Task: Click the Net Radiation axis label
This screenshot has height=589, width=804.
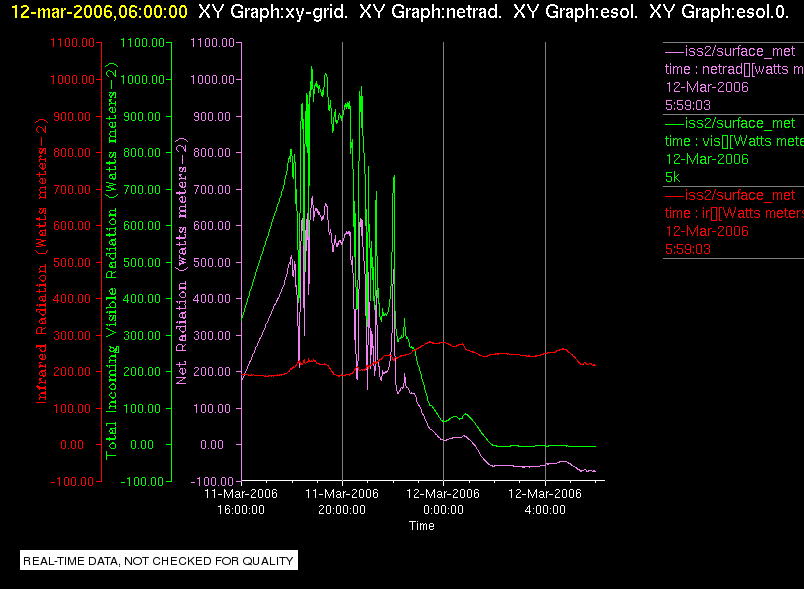Action: (x=182, y=261)
